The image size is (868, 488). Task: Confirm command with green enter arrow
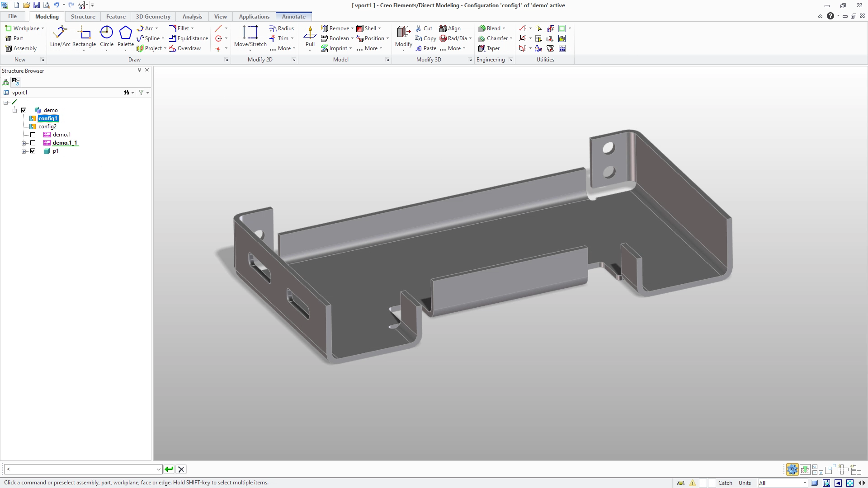(169, 469)
